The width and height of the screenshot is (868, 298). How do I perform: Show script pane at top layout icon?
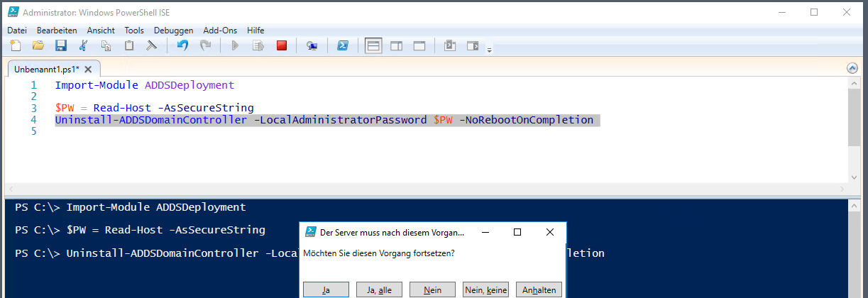[x=373, y=46]
